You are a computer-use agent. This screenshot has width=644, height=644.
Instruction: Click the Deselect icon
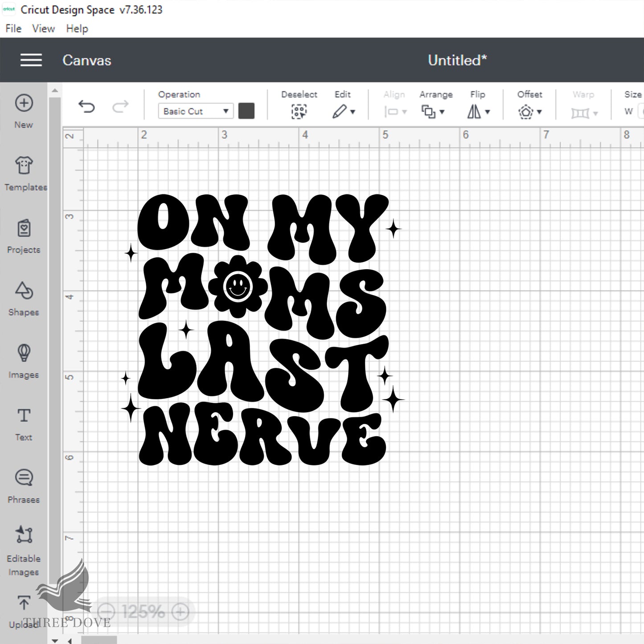(x=299, y=111)
